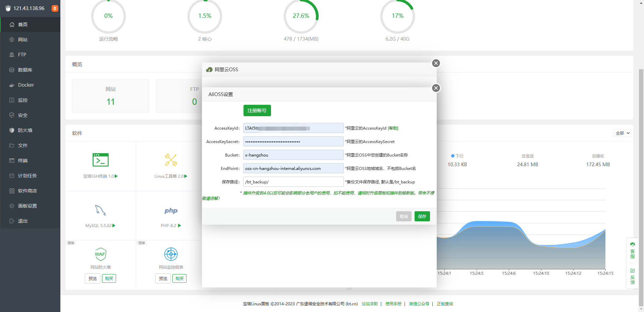Focus the Bucket input field

[x=293, y=155]
